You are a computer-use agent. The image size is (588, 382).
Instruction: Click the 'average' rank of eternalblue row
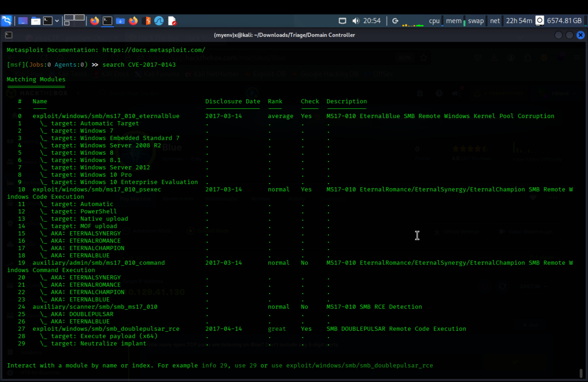(280, 116)
